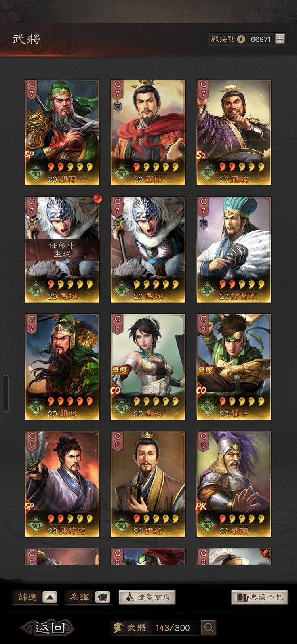
Task: Open the 諸葛亮 card with the feather fan
Action: 234,250
